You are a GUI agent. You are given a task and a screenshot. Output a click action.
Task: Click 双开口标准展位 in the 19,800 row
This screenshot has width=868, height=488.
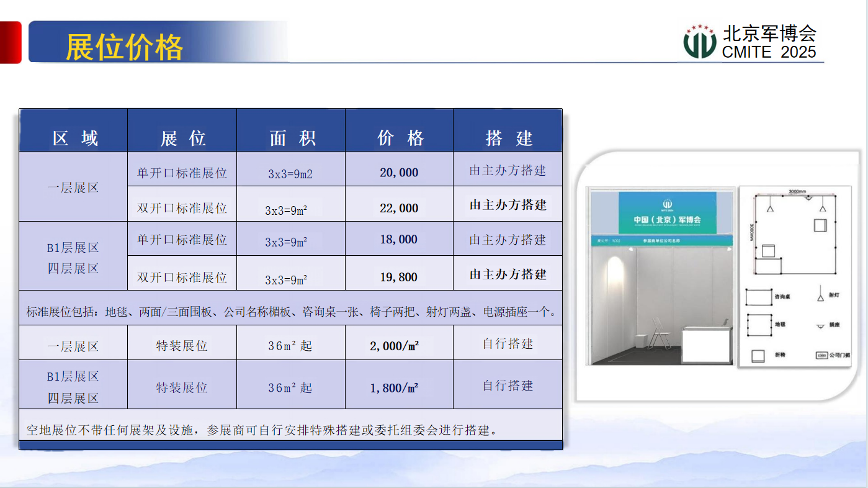[x=182, y=277]
